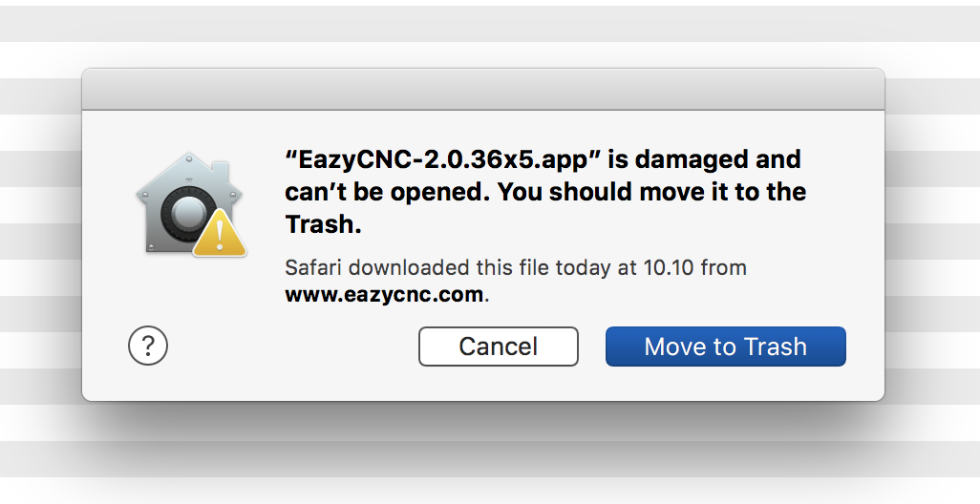
Task: Click the yellow warning triangle badge
Action: pyautogui.click(x=220, y=234)
